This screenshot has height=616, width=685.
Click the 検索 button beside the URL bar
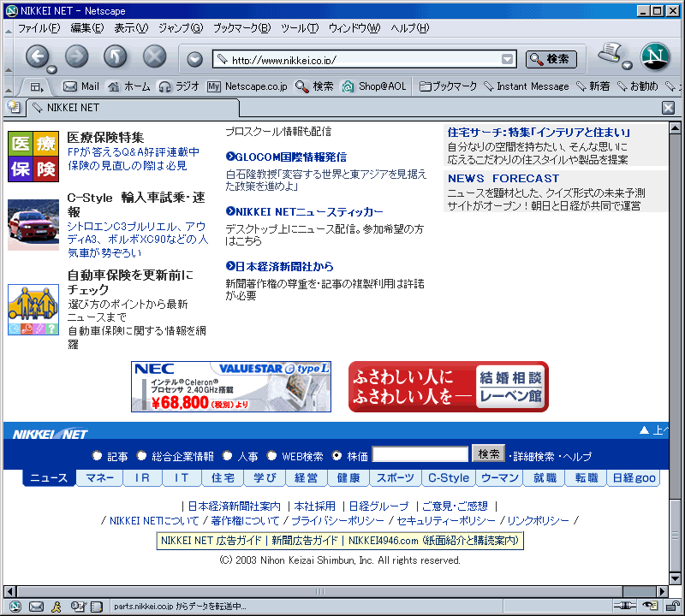click(x=551, y=59)
